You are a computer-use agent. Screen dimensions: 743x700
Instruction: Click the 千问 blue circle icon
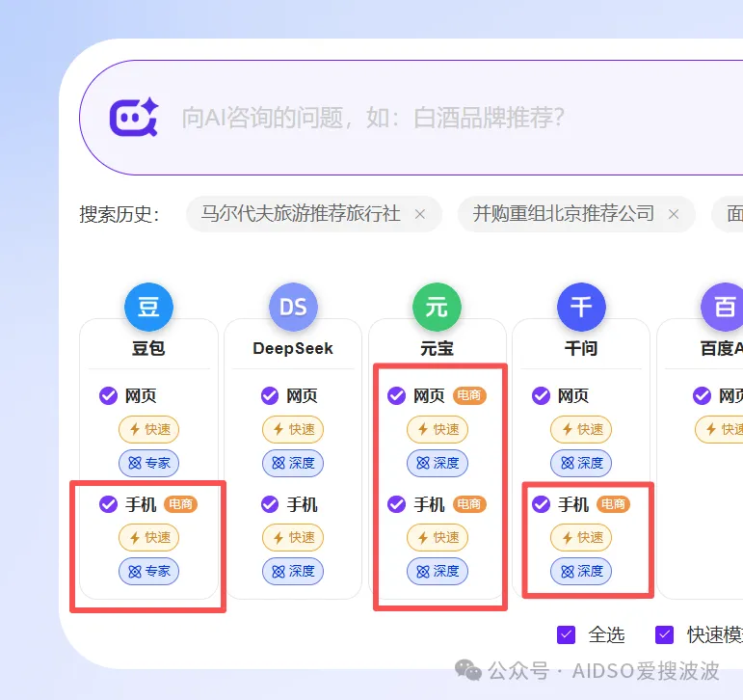(x=581, y=307)
